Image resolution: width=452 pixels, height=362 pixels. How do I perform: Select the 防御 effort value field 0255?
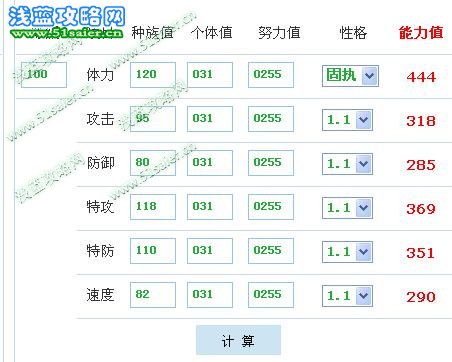[x=271, y=163]
